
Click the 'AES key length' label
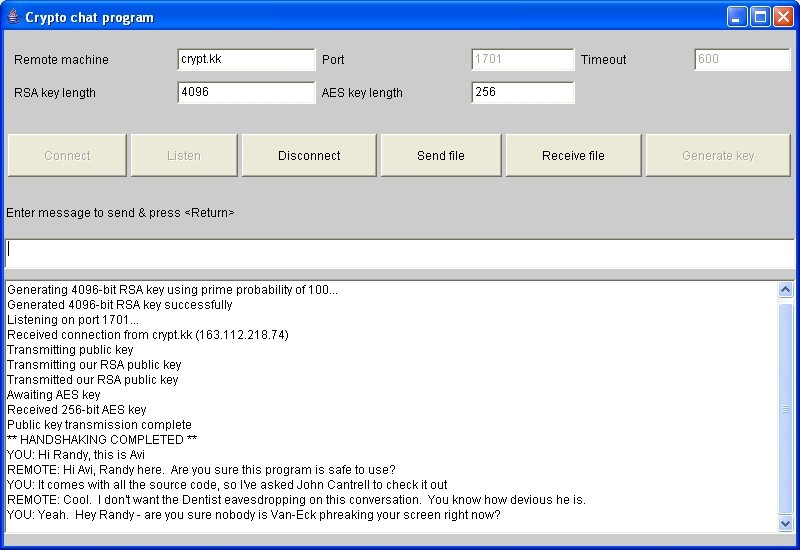(362, 93)
